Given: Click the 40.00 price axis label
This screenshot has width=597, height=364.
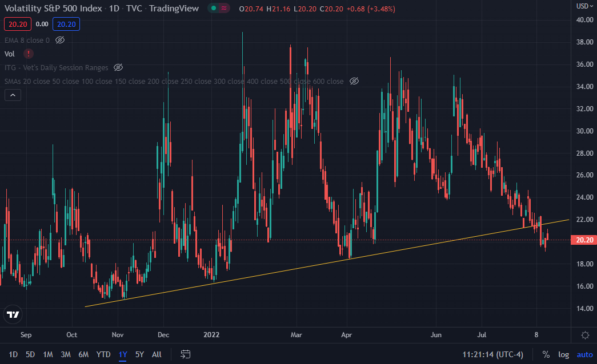Looking at the screenshot, I should coord(585,20).
